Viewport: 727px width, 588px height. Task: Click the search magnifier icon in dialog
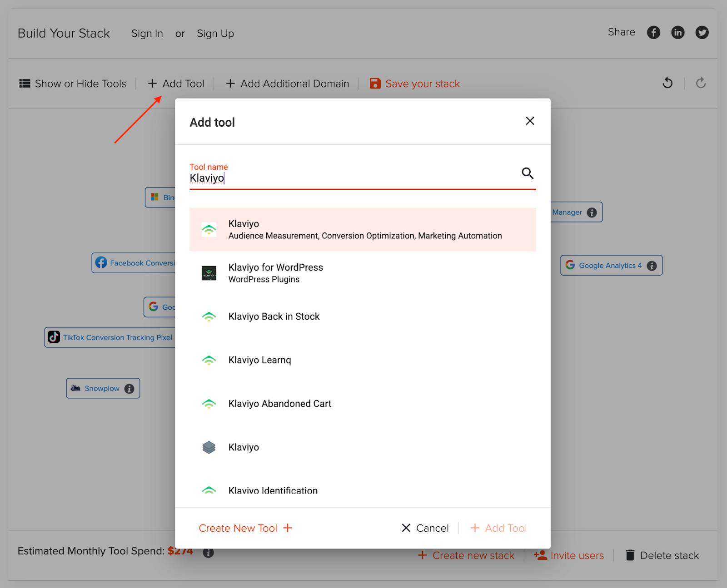[x=527, y=173]
